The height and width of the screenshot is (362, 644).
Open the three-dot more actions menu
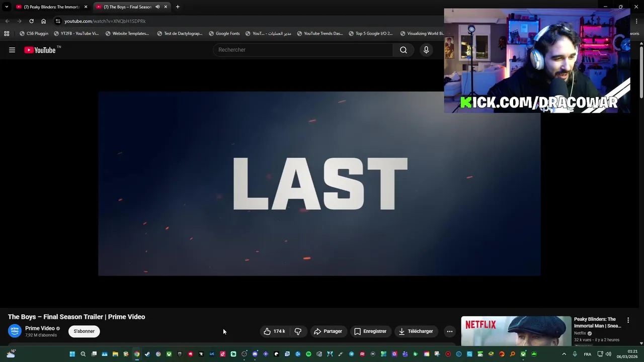[450, 331]
